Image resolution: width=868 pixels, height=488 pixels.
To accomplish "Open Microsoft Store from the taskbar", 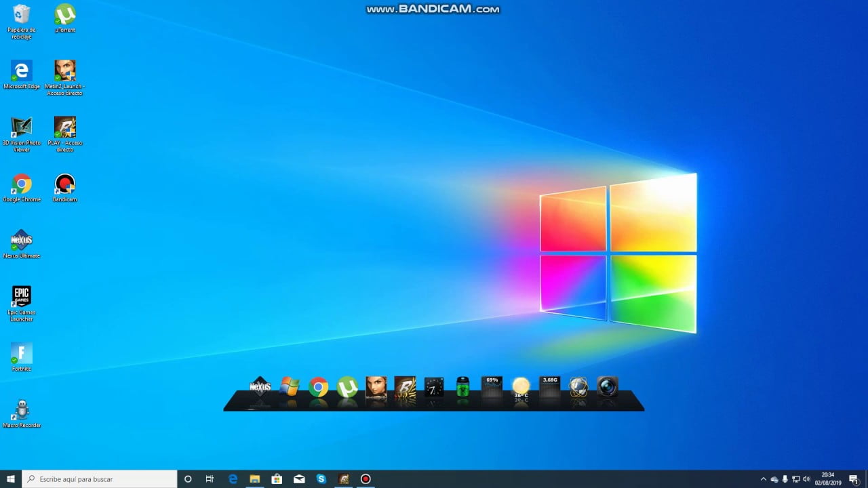I will click(277, 479).
